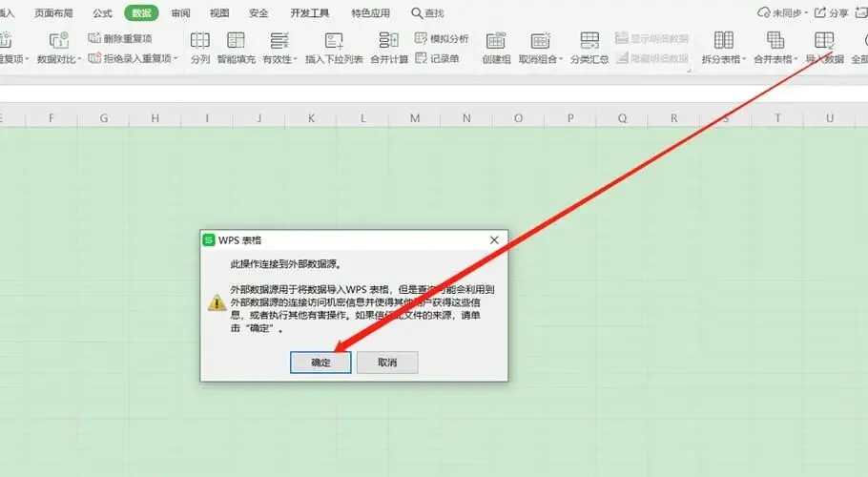Click the 模拟分析 what-if analysis icon
Viewport: 868px width, 477px height.
coord(421,38)
